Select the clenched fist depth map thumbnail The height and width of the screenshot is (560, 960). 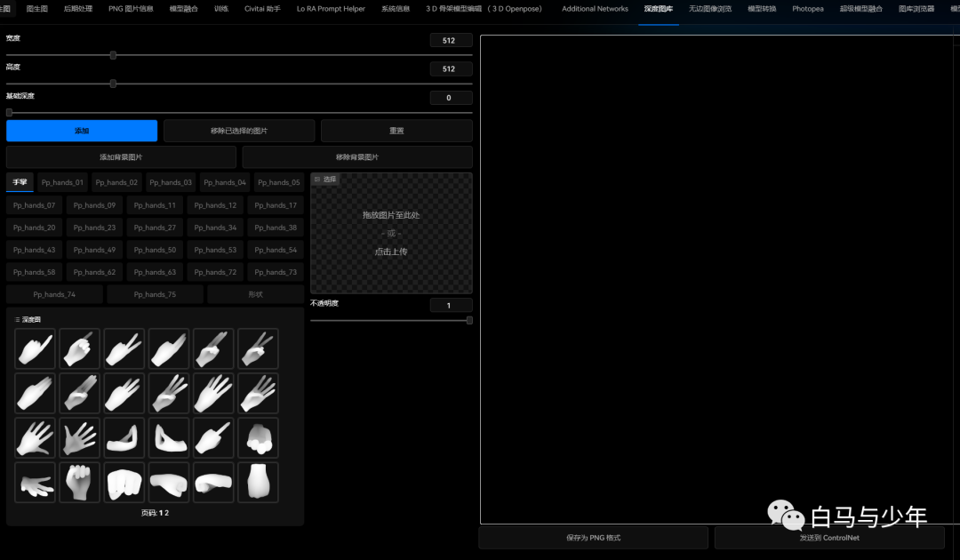click(x=79, y=482)
